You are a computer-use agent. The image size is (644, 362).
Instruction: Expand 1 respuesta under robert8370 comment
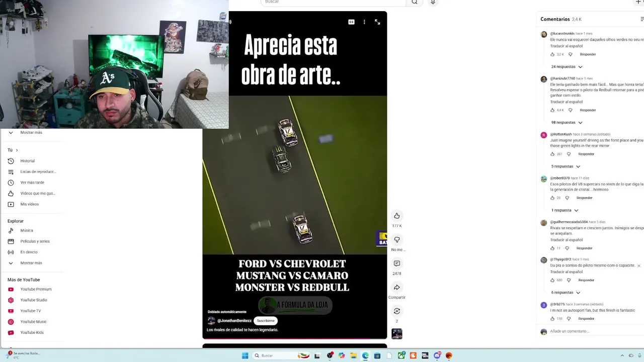[x=565, y=210]
